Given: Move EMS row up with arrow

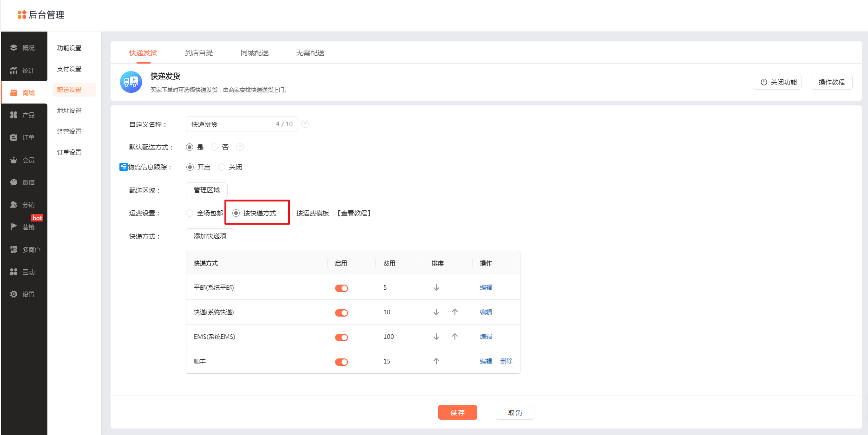Looking at the screenshot, I should [455, 337].
